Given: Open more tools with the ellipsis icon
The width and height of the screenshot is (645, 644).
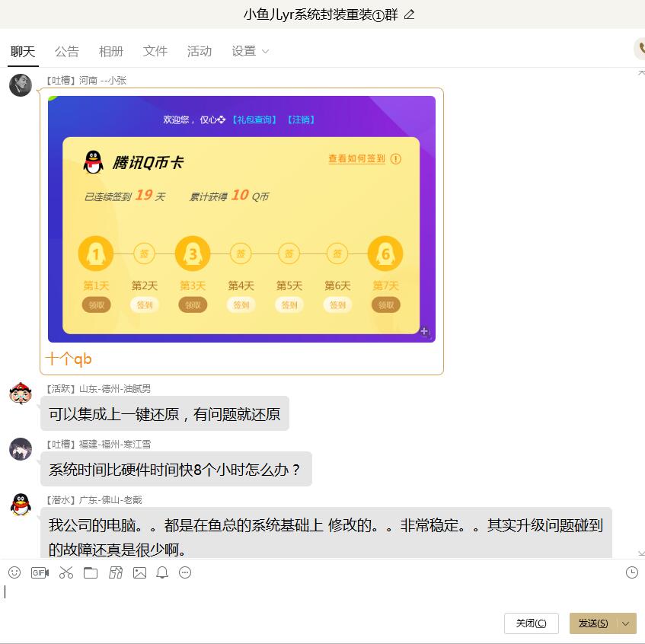Looking at the screenshot, I should point(185,572).
